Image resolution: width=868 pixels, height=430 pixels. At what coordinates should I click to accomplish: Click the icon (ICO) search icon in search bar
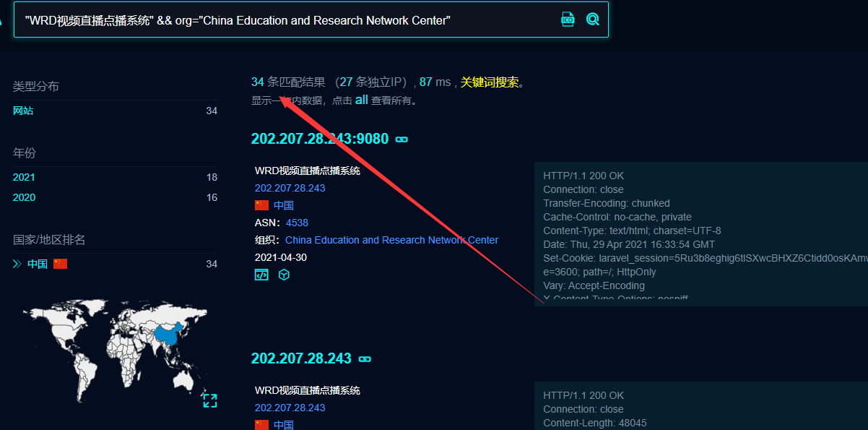click(568, 20)
